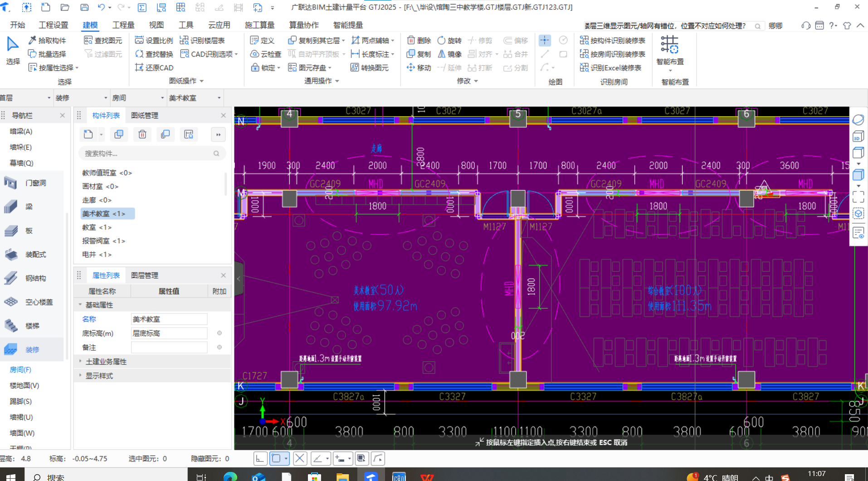Click the full-screen zoom extents icon
This screenshot has height=481, width=868.
(x=858, y=196)
